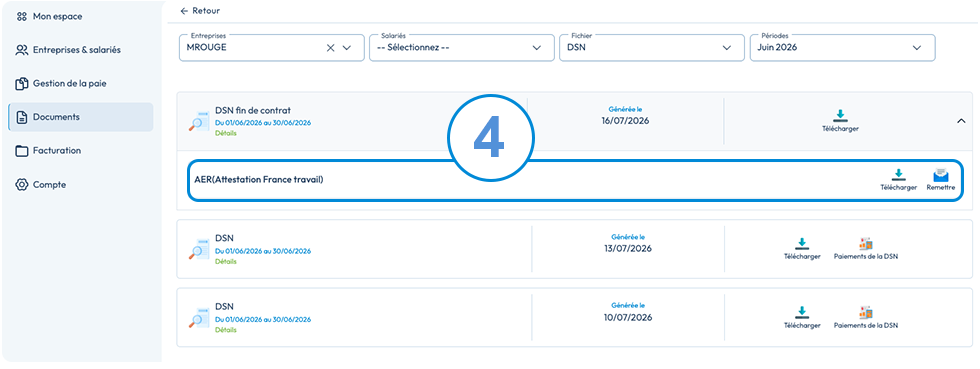Click the Facturation folder icon

click(22, 151)
